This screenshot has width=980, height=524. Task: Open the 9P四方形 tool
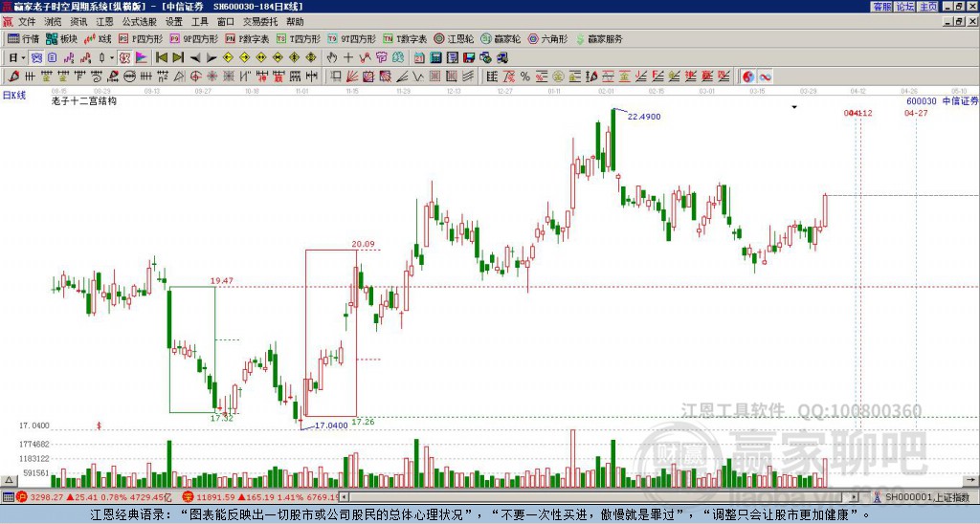[194, 38]
